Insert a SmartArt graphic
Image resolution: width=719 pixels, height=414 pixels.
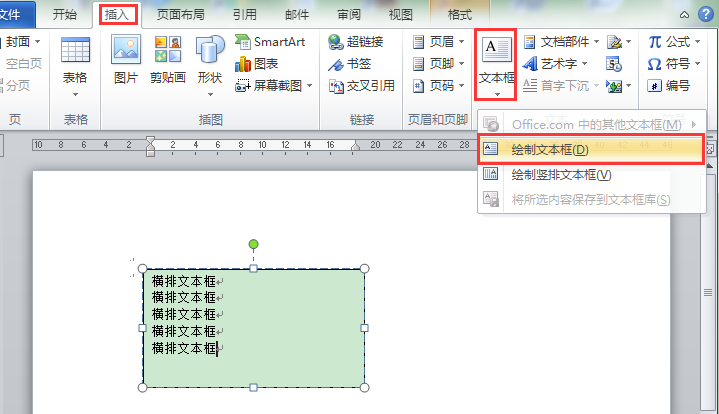click(270, 42)
